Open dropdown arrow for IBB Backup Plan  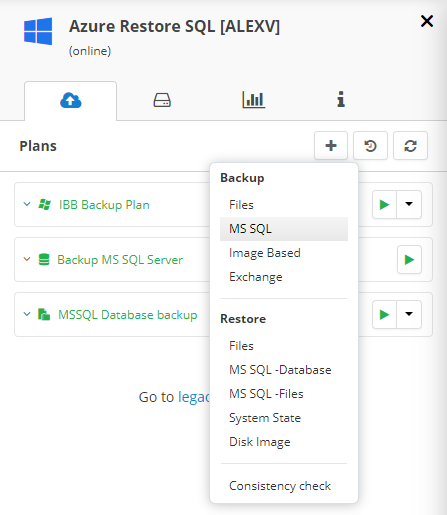(409, 204)
